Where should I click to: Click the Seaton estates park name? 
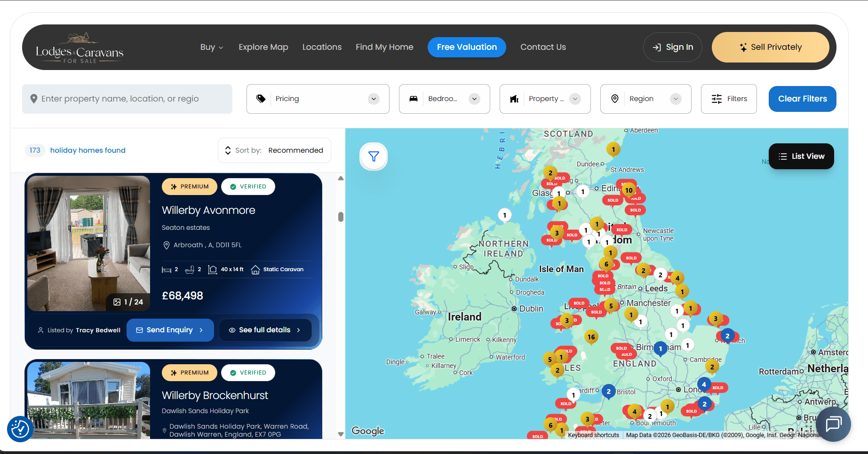(x=186, y=227)
